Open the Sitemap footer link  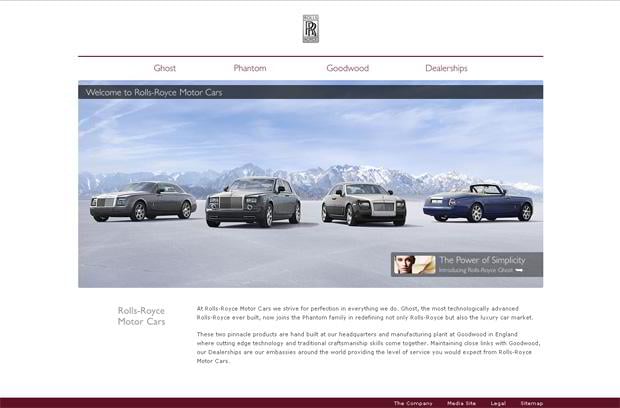click(x=531, y=403)
